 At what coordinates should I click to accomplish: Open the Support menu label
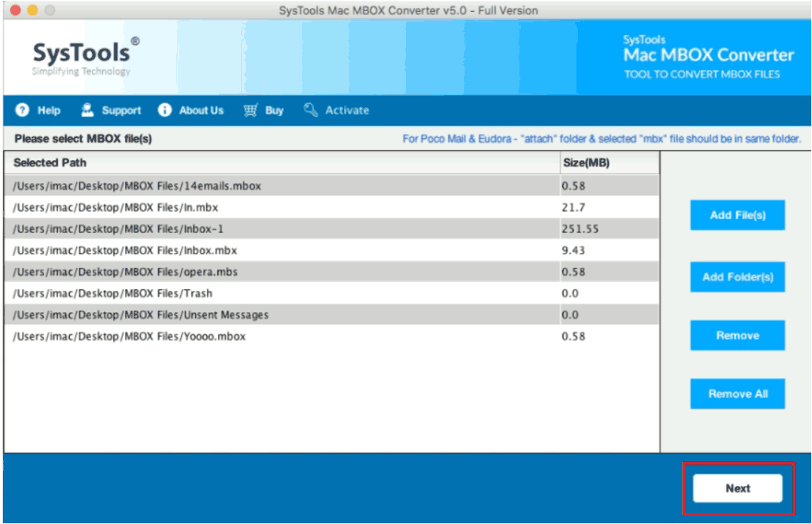pyautogui.click(x=121, y=110)
